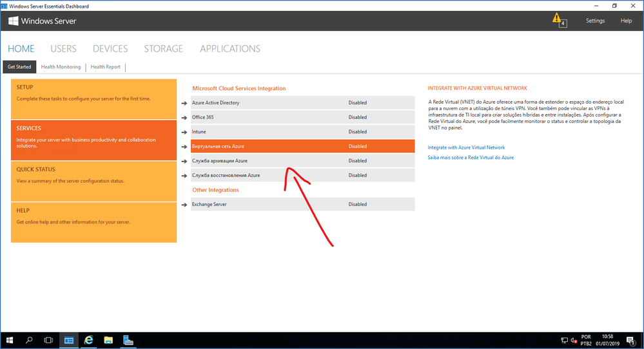
Task: Click arrow icon beside Exchange Server
Action: coord(184,205)
